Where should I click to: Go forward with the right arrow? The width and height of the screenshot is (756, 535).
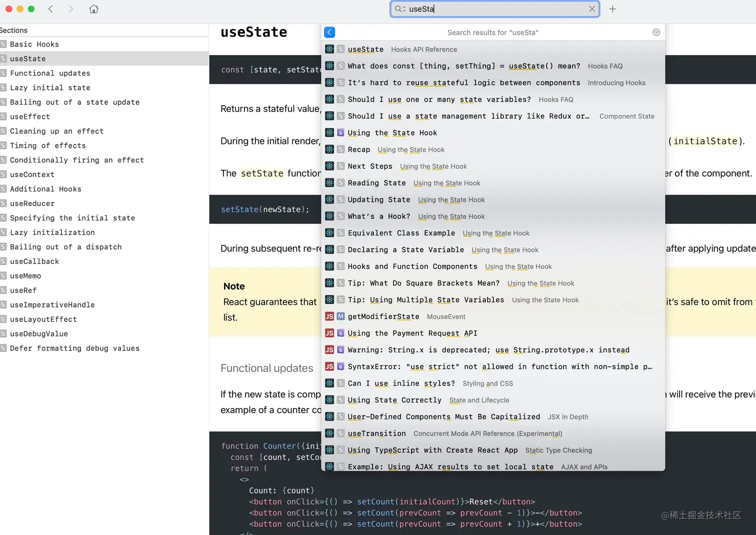(x=70, y=9)
